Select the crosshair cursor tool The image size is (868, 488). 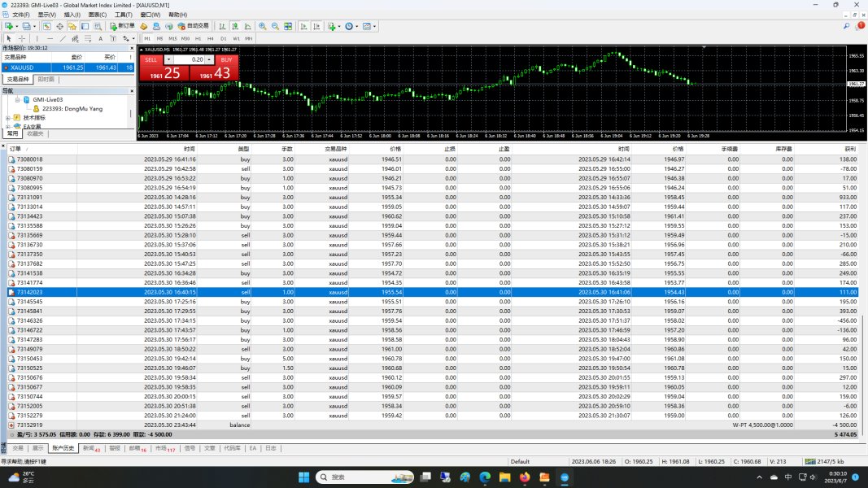(22, 38)
